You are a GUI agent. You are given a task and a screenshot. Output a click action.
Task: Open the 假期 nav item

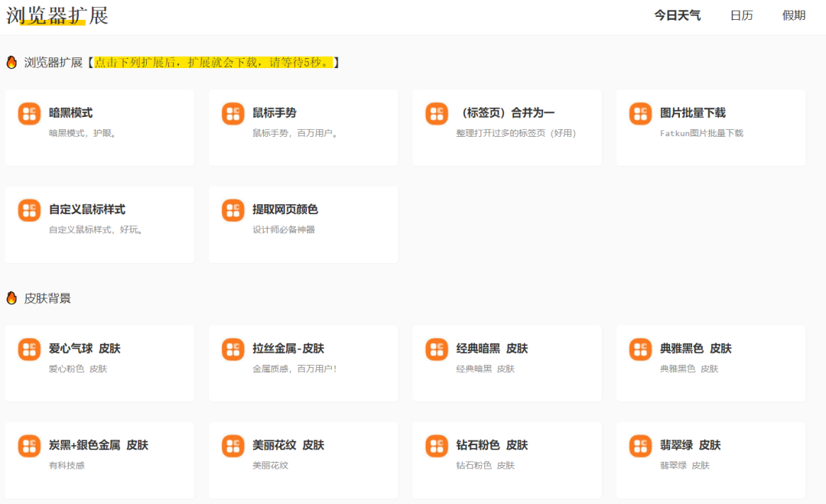(794, 15)
